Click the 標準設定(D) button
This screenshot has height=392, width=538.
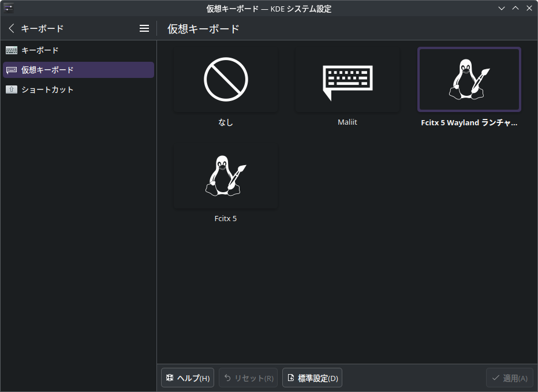pyautogui.click(x=312, y=378)
